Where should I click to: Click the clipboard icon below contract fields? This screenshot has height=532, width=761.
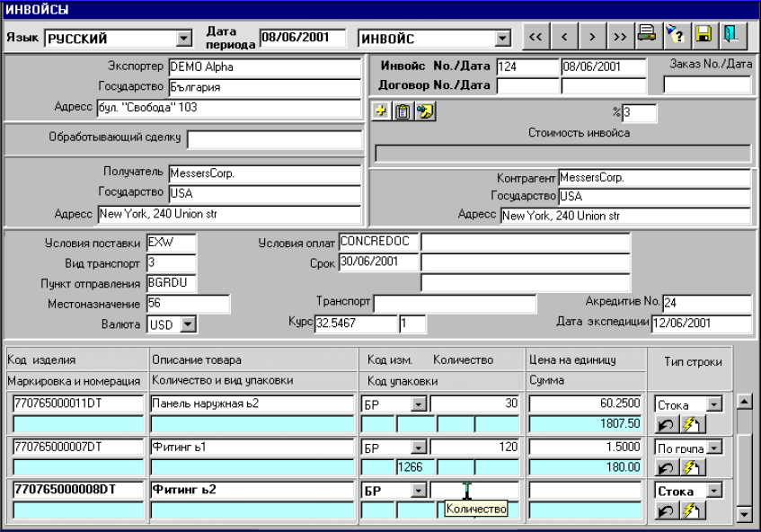pos(403,111)
